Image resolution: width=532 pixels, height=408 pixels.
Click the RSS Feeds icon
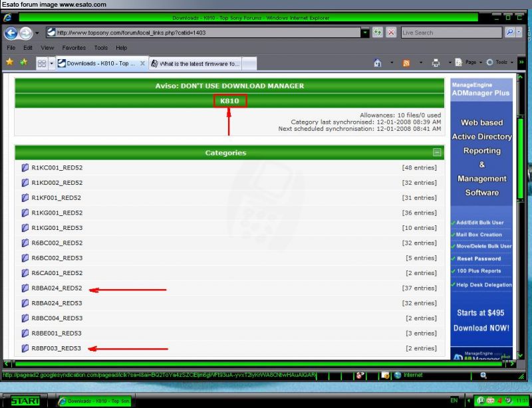point(406,62)
